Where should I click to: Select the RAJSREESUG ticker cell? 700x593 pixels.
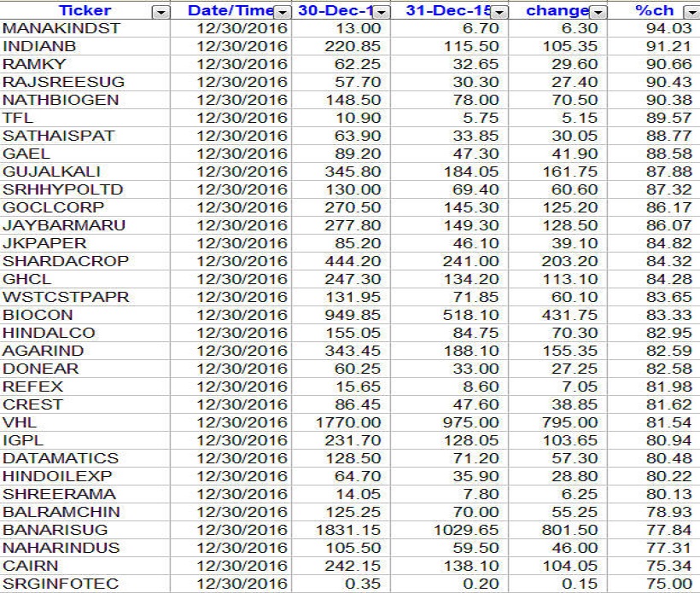(x=85, y=82)
